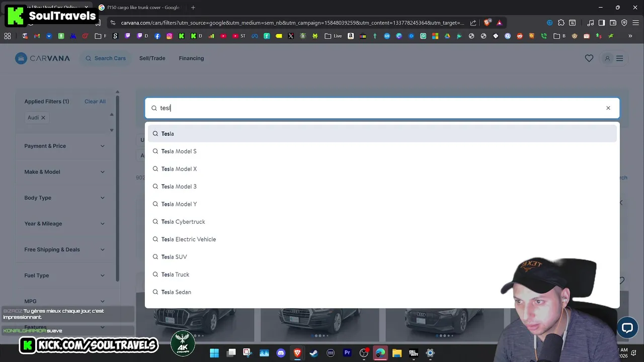Open the favorites heart icon in header
The width and height of the screenshot is (644, 362).
pyautogui.click(x=589, y=58)
